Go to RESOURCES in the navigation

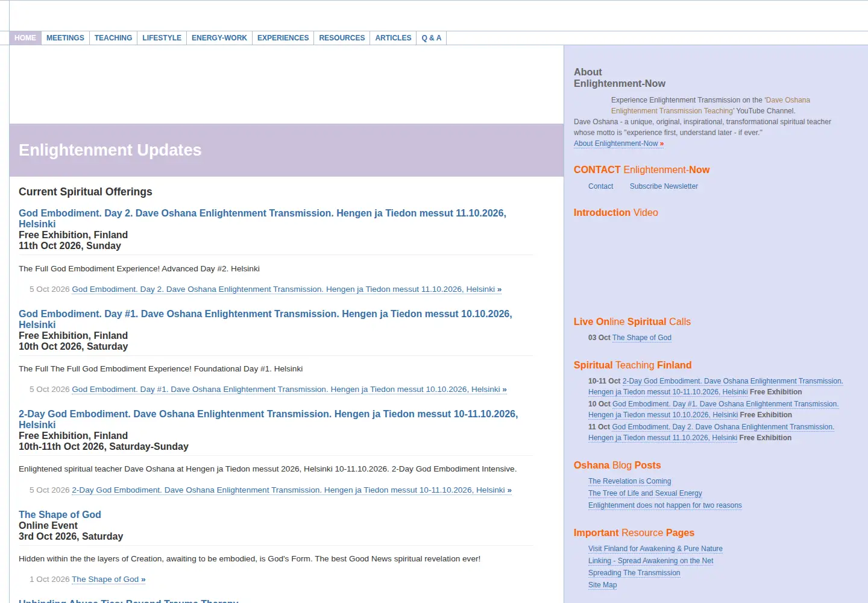coord(342,38)
